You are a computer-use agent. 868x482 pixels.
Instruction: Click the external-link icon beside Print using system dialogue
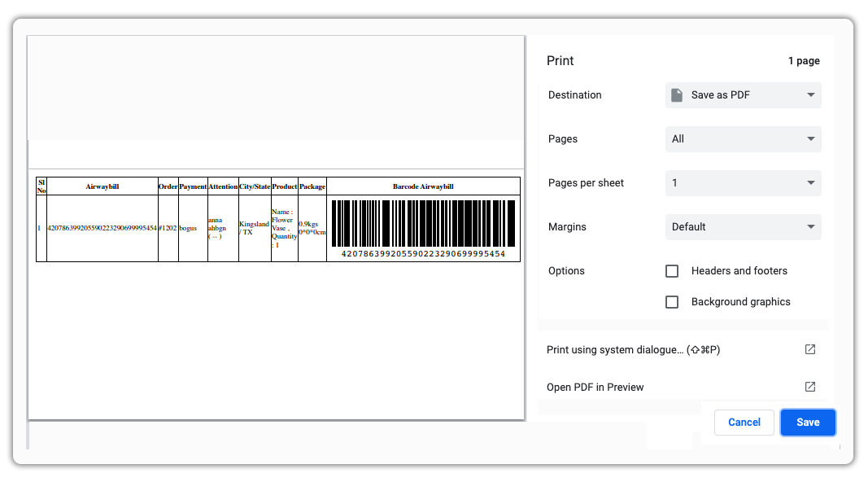coord(810,349)
